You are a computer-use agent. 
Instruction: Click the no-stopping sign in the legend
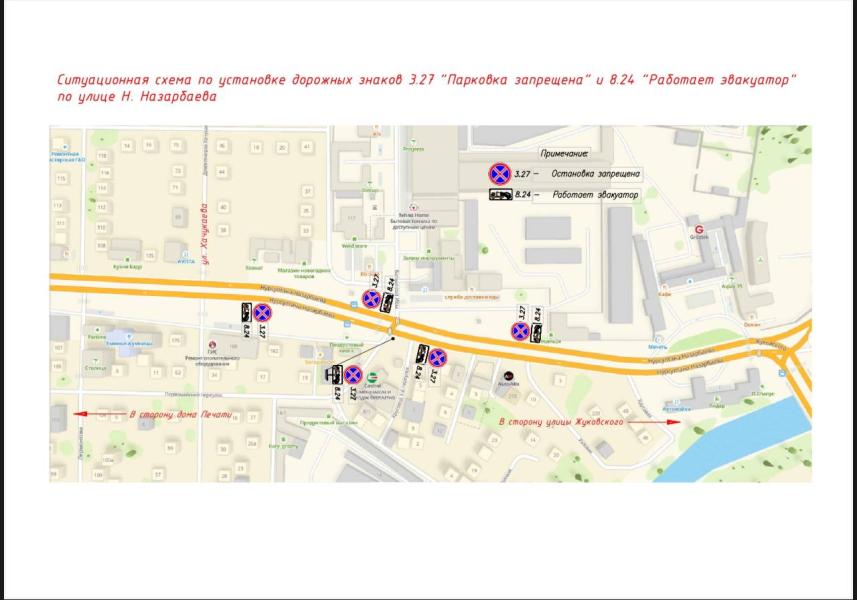point(499,174)
